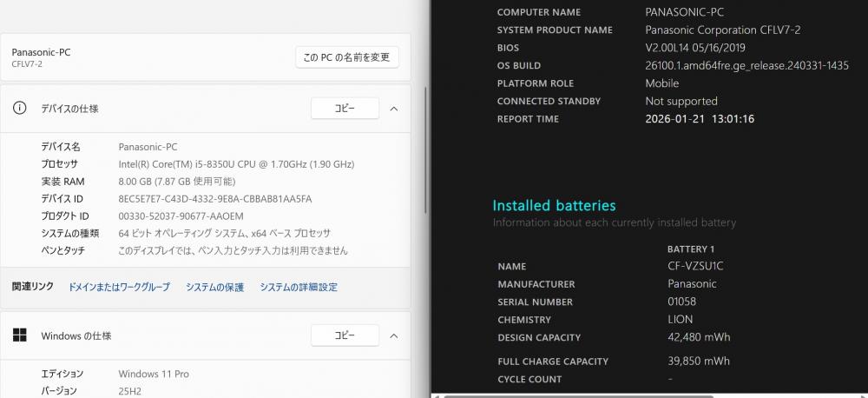Click the Windows logo icon beside Windows の仕様

coord(19,335)
